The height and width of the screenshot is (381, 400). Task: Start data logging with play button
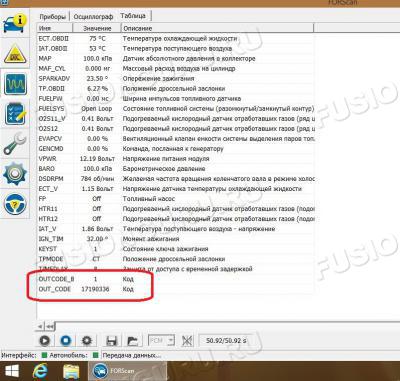click(45, 340)
